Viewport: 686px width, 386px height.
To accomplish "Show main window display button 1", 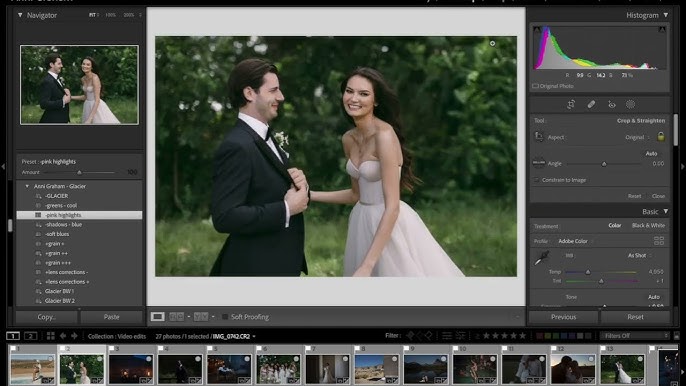I will point(13,336).
